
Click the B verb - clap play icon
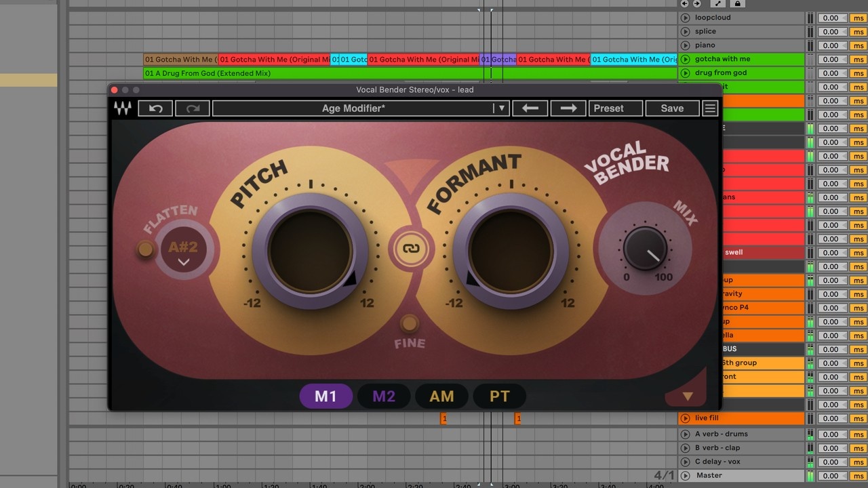pos(685,448)
